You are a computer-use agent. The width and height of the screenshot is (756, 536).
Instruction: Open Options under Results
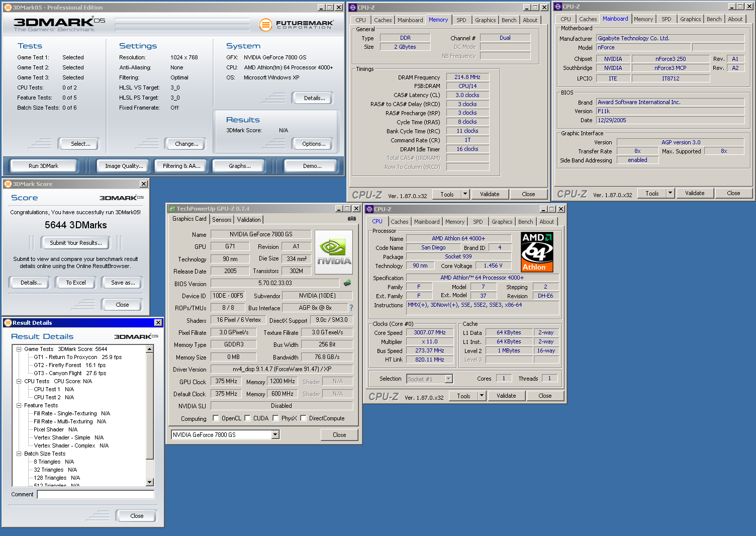point(314,144)
